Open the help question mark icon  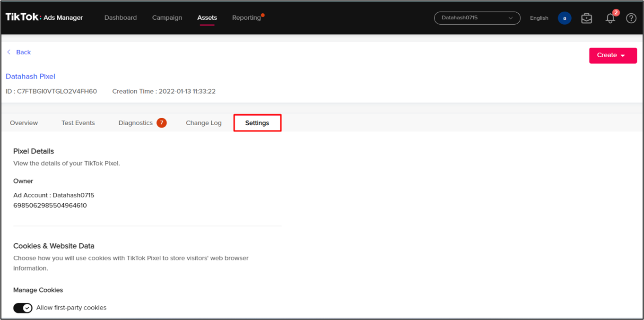(x=631, y=18)
